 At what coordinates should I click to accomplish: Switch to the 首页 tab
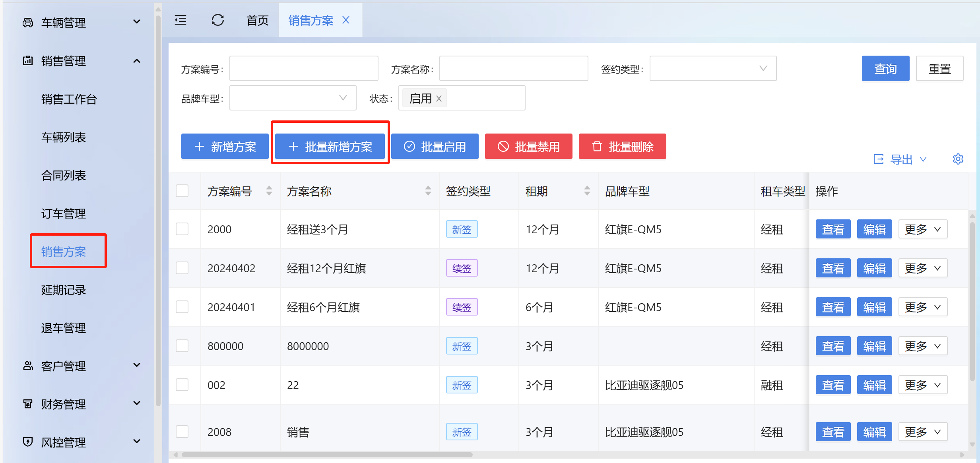click(x=257, y=20)
